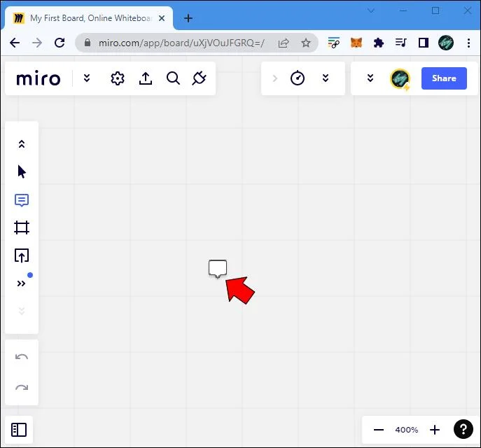Click the Miro logo
The width and height of the screenshot is (481, 448).
[x=39, y=78]
